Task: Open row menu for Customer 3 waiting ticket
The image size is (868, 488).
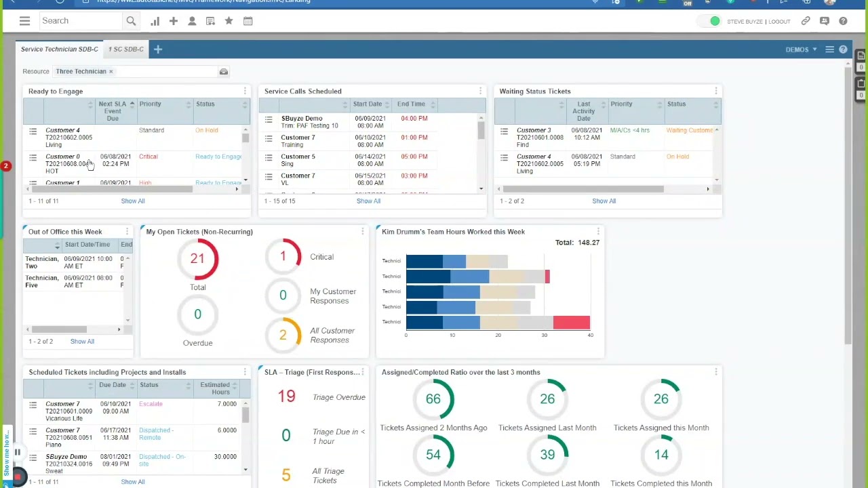Action: coord(504,131)
